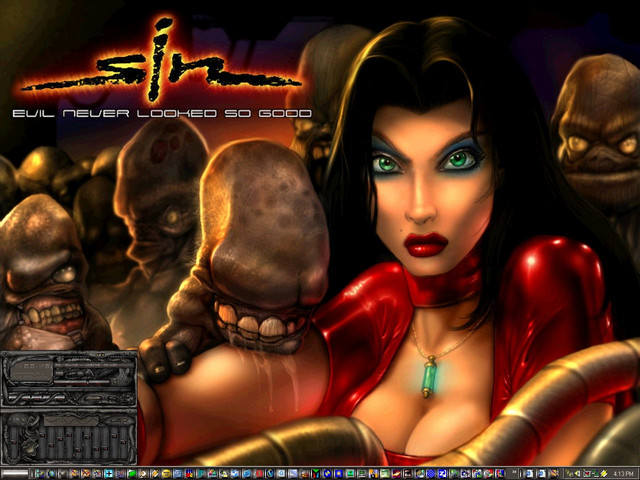The width and height of the screenshot is (640, 480).
Task: Adjust the equalizer Preamp slider
Action: pyautogui.click(x=13, y=443)
